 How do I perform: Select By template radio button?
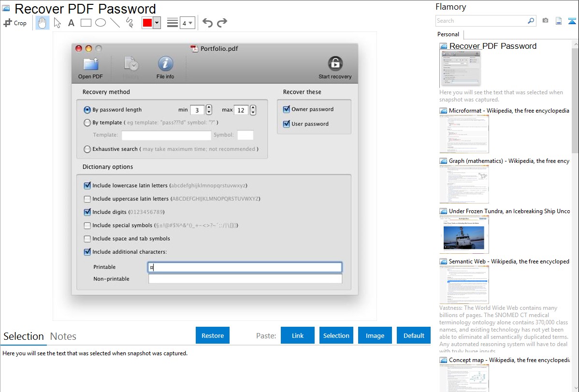tap(87, 123)
